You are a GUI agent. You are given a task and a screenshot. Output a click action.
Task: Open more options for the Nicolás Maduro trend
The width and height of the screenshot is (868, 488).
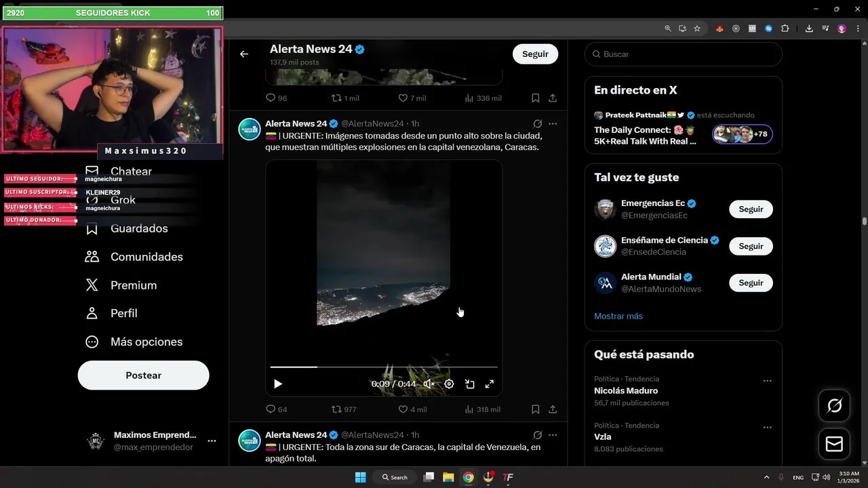(767, 381)
